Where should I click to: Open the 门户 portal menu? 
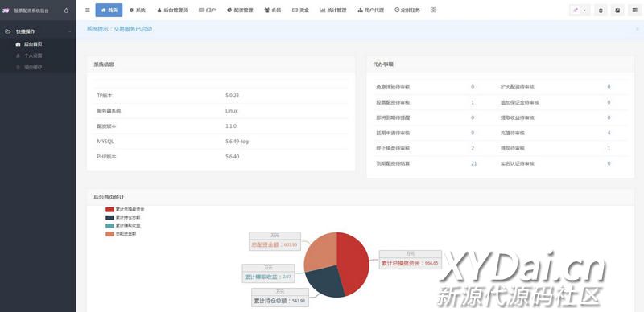(208, 10)
